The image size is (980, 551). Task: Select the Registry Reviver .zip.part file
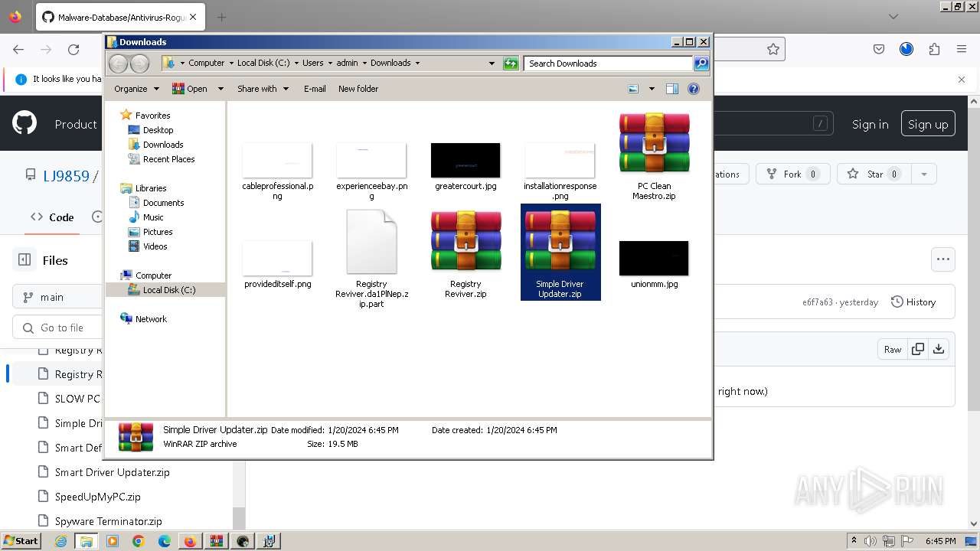pyautogui.click(x=371, y=259)
